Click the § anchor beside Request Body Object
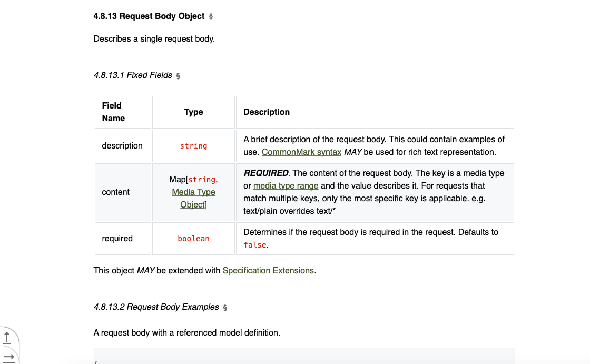The height and width of the screenshot is (364, 590). (x=211, y=17)
